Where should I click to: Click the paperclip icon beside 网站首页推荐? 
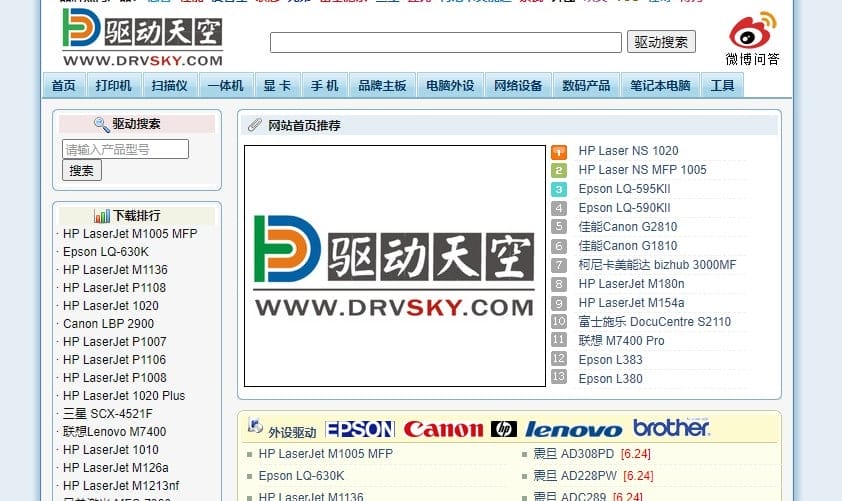(255, 125)
